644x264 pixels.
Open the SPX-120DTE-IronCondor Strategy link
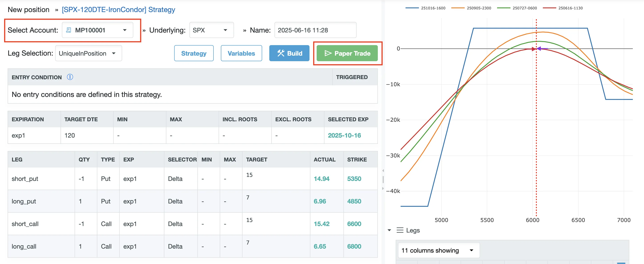click(x=118, y=10)
